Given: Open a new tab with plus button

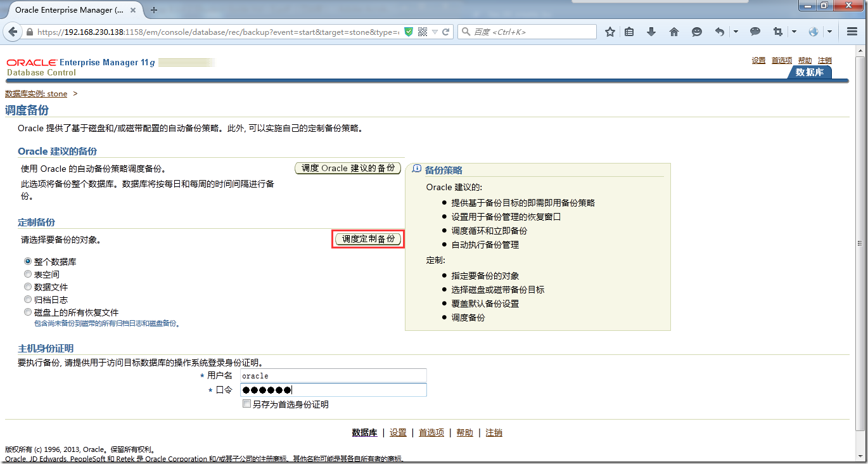Looking at the screenshot, I should pos(154,10).
